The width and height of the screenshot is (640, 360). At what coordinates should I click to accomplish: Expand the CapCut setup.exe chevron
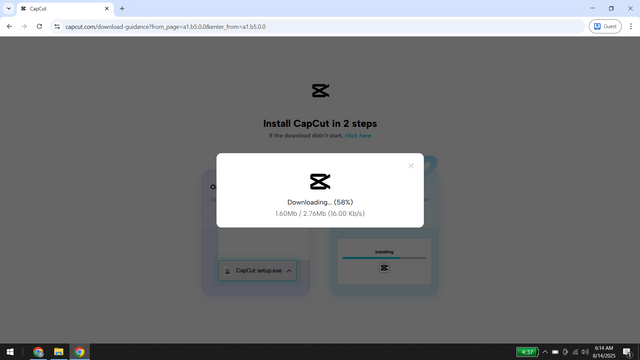pyautogui.click(x=289, y=271)
